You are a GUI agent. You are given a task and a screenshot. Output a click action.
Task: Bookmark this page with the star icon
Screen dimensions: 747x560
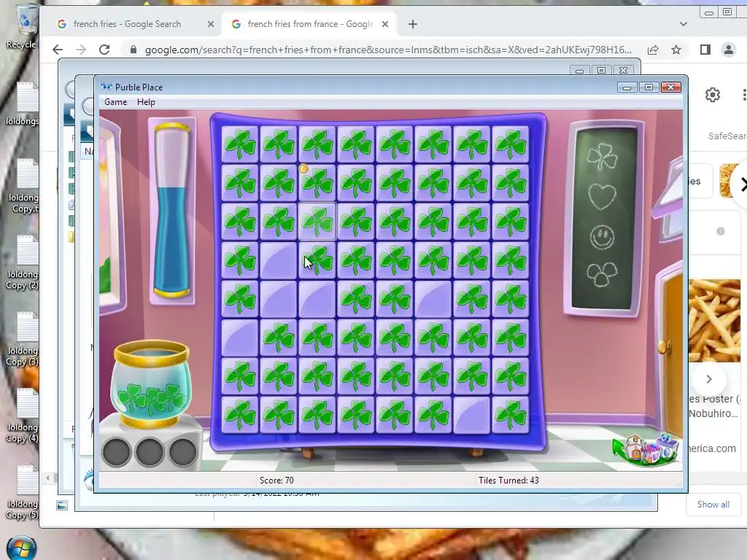(x=676, y=50)
